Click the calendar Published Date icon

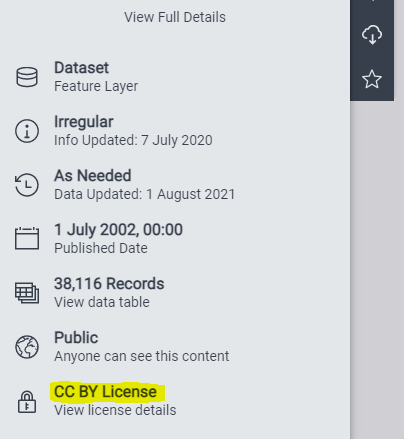[x=27, y=238]
